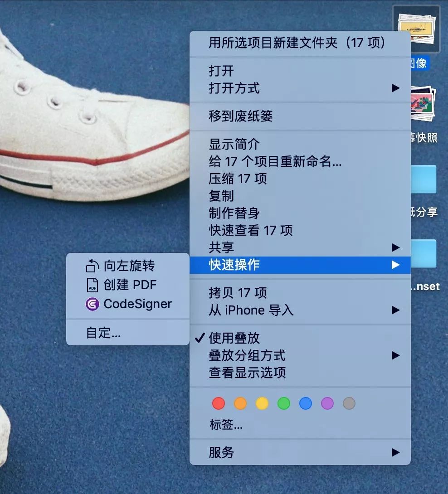448x494 pixels.
Task: Apply the purple color tag
Action: point(327,403)
